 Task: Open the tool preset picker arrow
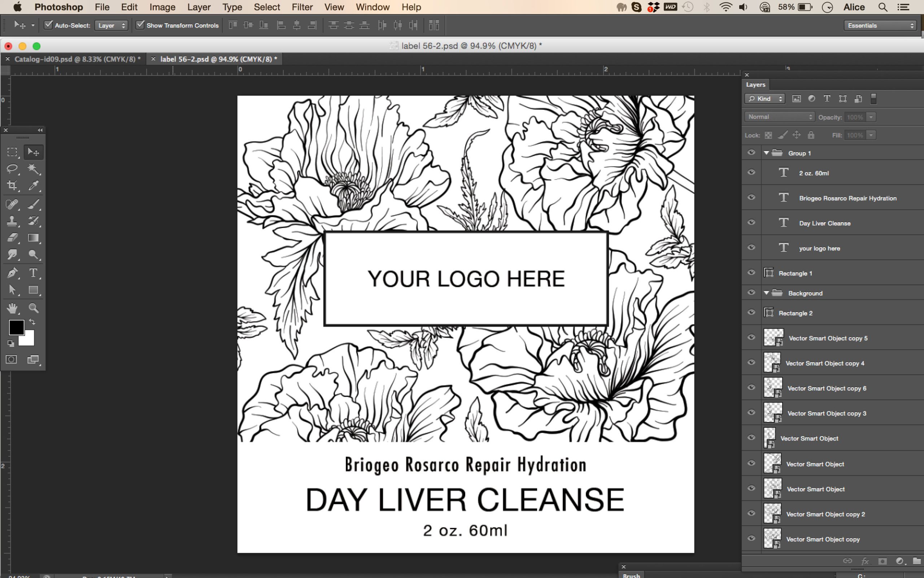pyautogui.click(x=33, y=26)
